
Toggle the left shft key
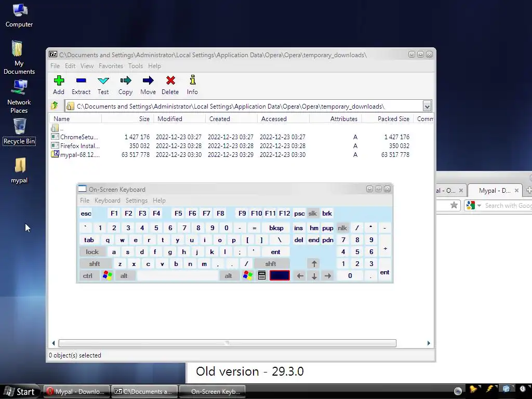(x=95, y=263)
